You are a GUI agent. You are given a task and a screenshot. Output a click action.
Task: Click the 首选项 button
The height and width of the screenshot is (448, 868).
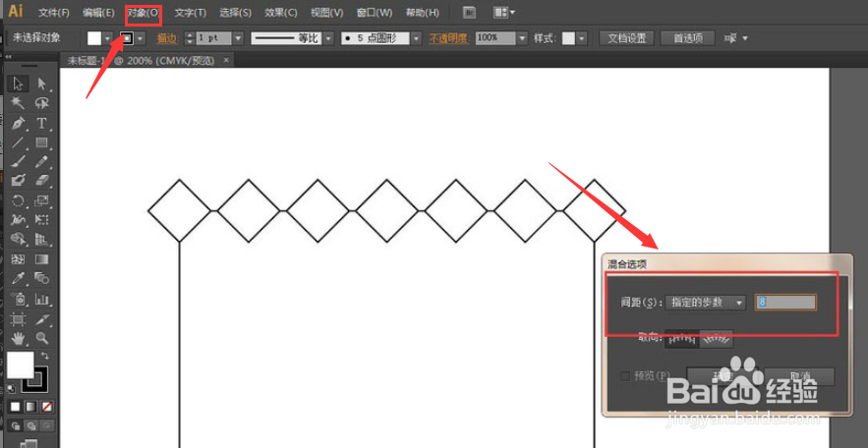(688, 38)
